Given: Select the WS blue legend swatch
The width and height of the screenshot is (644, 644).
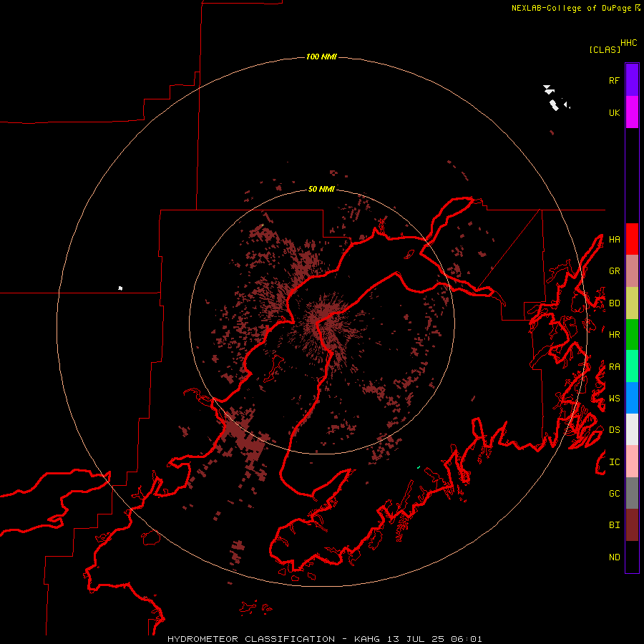Looking at the screenshot, I should tap(632, 398).
